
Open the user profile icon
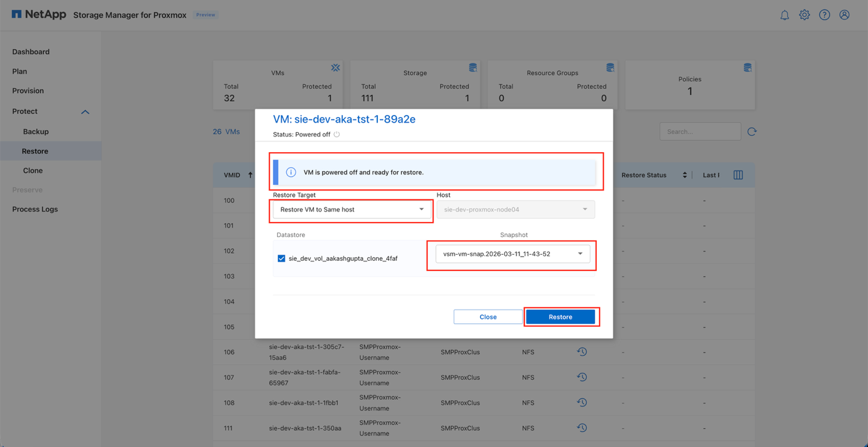pyautogui.click(x=844, y=14)
